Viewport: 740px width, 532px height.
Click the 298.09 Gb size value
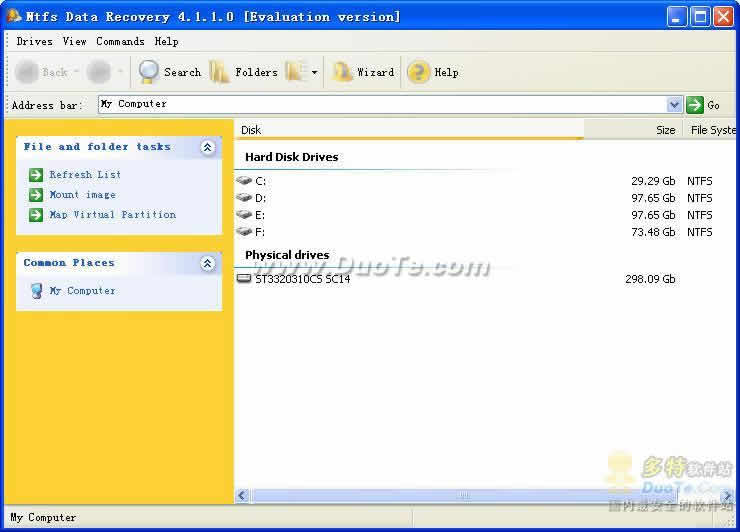[650, 279]
